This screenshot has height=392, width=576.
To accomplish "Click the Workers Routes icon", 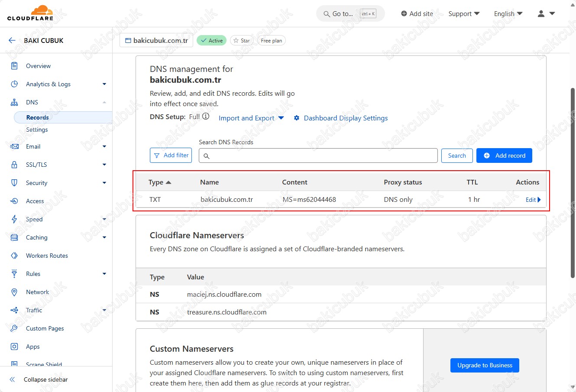I will [x=14, y=256].
